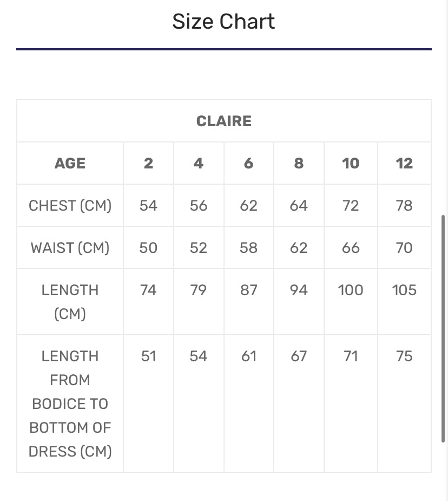
Task: Select the LENGTH (CM) row label
Action: [70, 302]
